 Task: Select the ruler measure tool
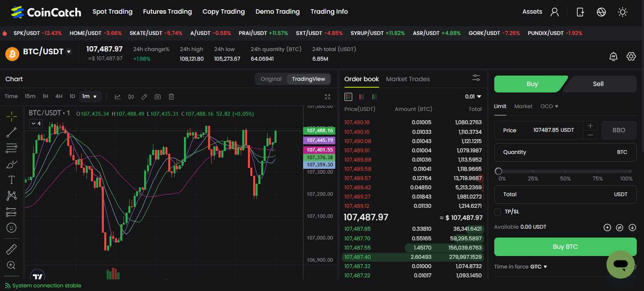[12, 250]
